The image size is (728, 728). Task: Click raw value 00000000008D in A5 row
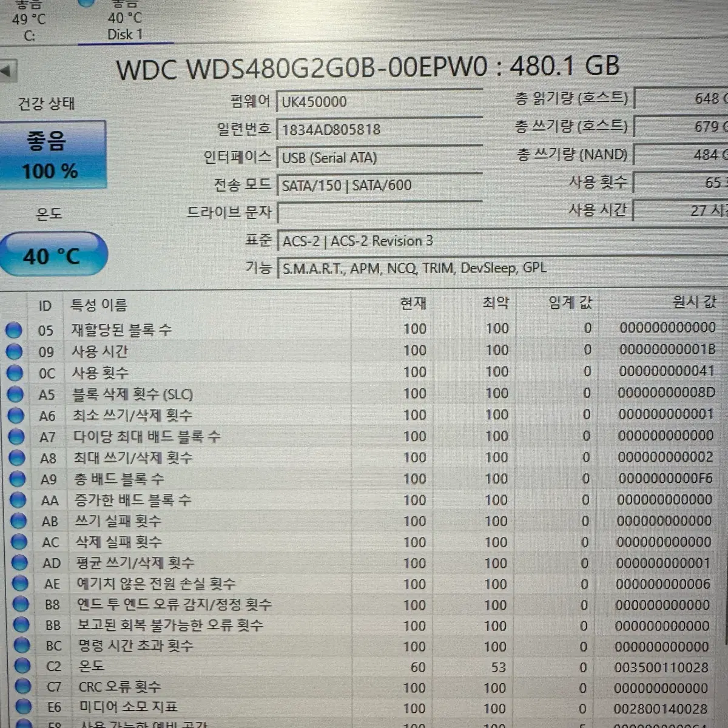(666, 393)
